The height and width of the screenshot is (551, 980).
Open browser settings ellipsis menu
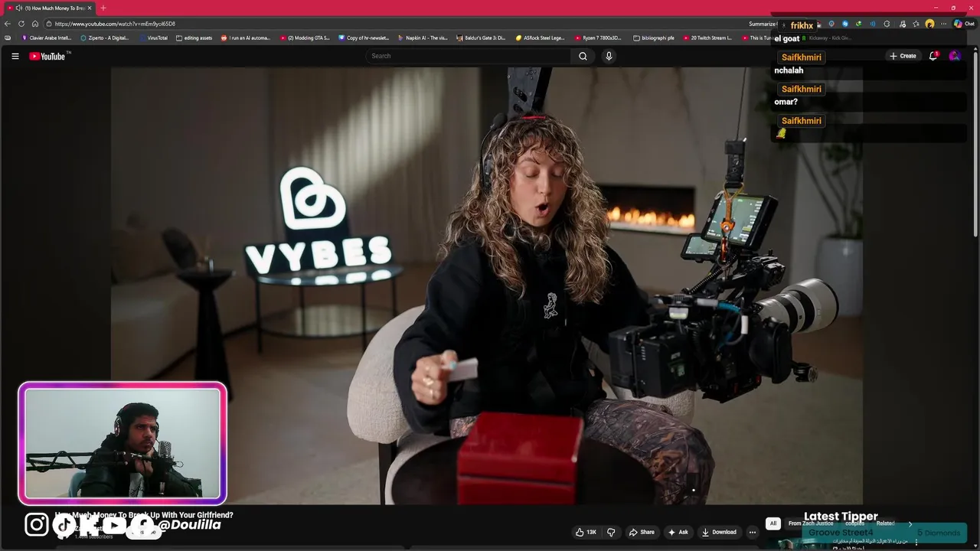pos(943,24)
